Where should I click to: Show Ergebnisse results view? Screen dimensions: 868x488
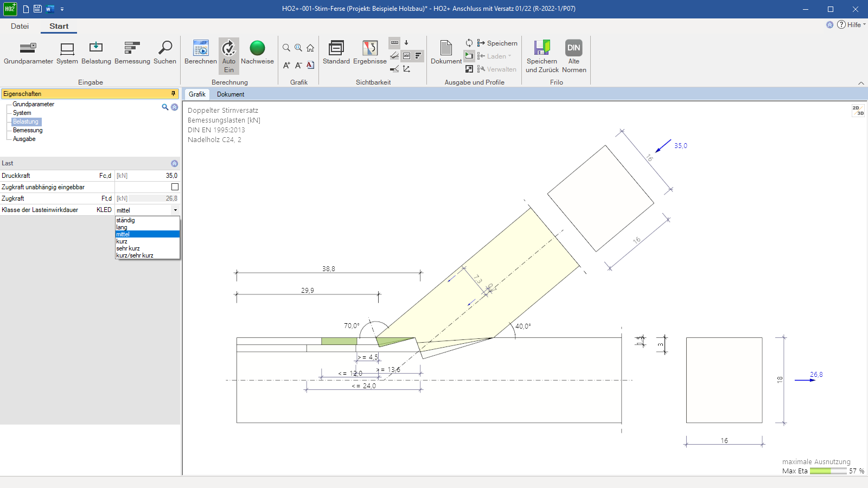[x=370, y=53]
